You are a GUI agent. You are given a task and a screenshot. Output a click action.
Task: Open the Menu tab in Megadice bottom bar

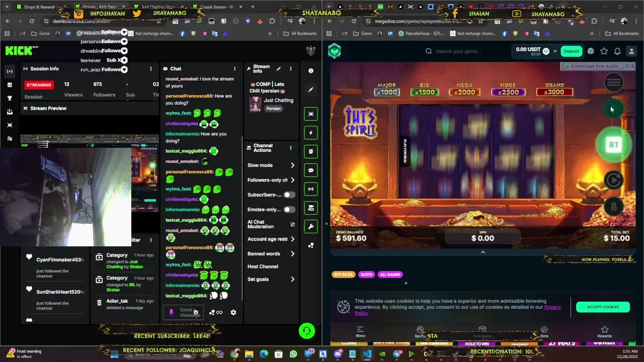360,332
